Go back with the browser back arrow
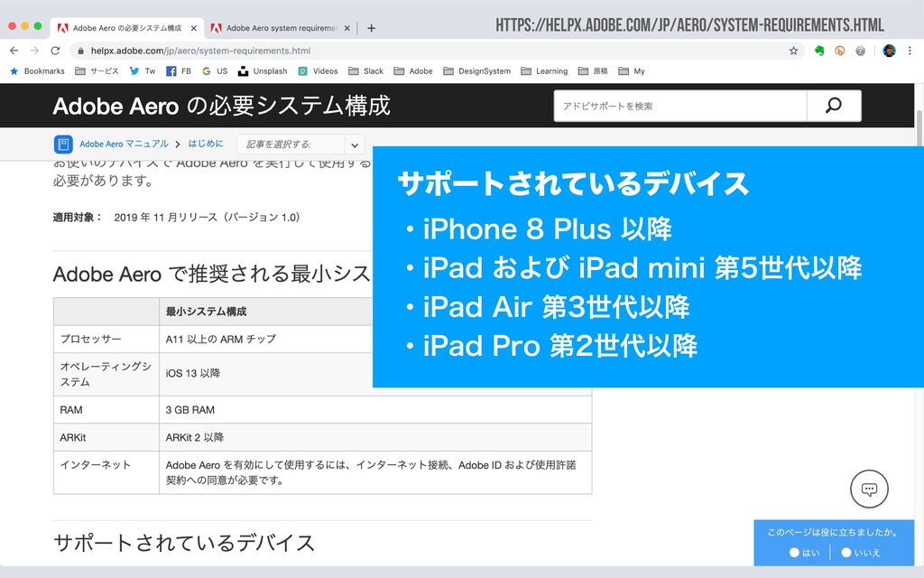The height and width of the screenshot is (578, 924). click(14, 51)
